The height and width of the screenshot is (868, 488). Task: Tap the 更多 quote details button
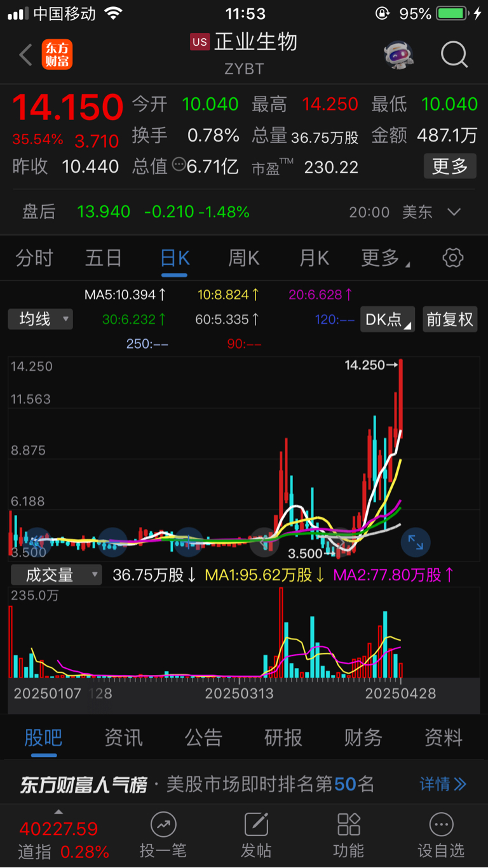click(x=450, y=166)
